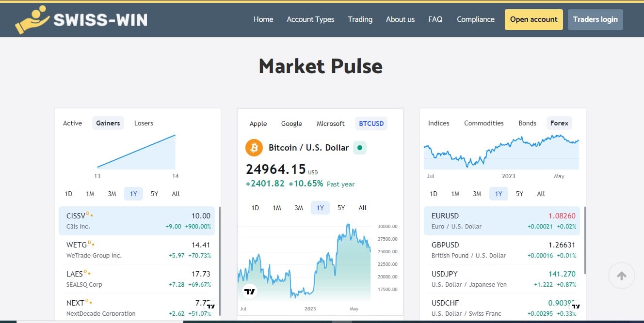Click the orange Bitcoin symbol icon
This screenshot has width=644, height=323.
coord(254,148)
